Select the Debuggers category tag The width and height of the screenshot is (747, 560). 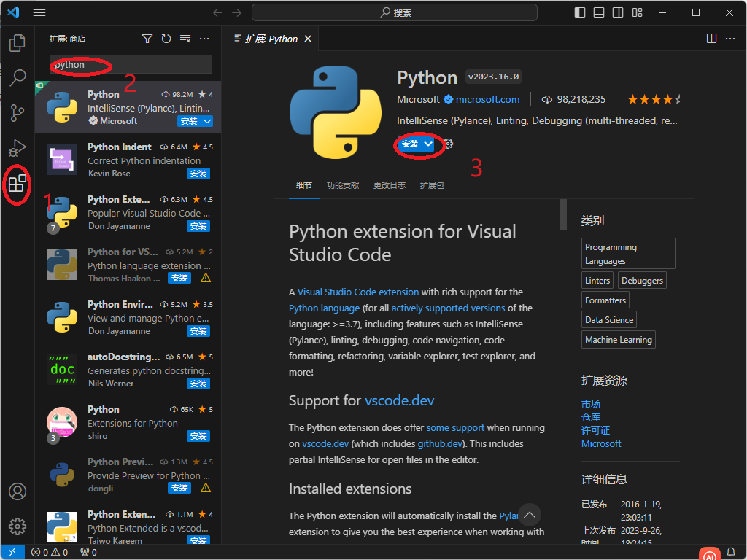click(x=642, y=281)
